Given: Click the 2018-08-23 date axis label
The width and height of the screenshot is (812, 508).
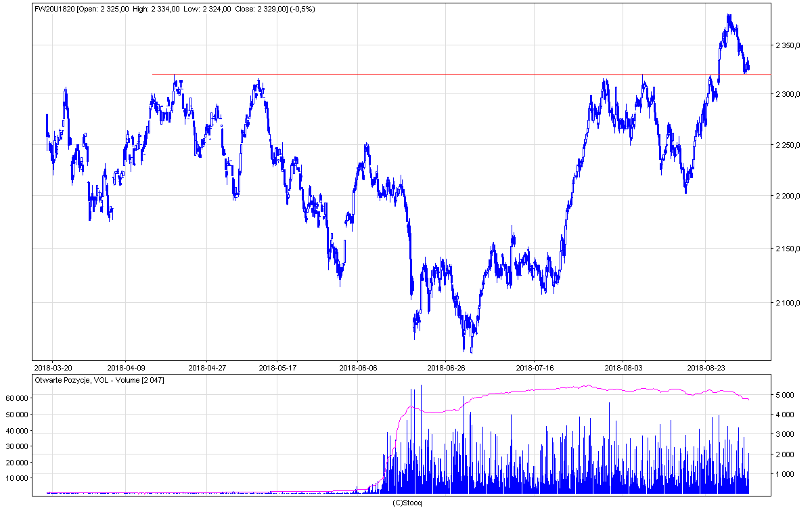Looking at the screenshot, I should (706, 368).
